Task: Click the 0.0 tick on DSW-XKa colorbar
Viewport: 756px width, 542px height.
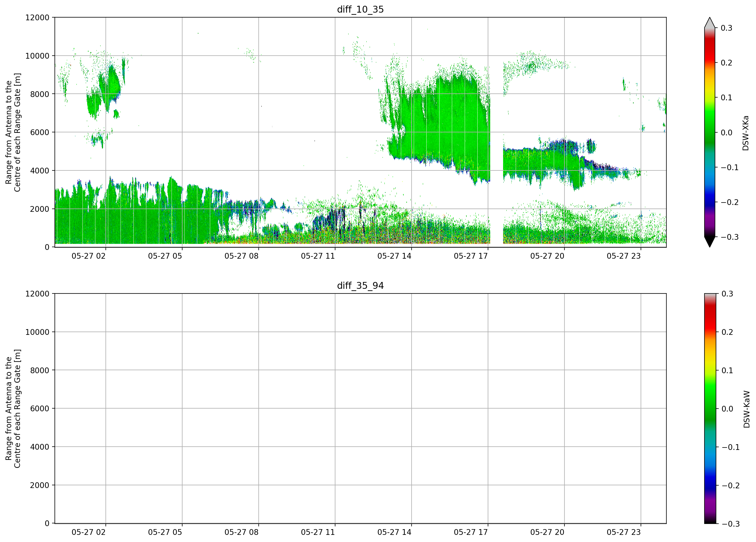Action: (x=726, y=133)
